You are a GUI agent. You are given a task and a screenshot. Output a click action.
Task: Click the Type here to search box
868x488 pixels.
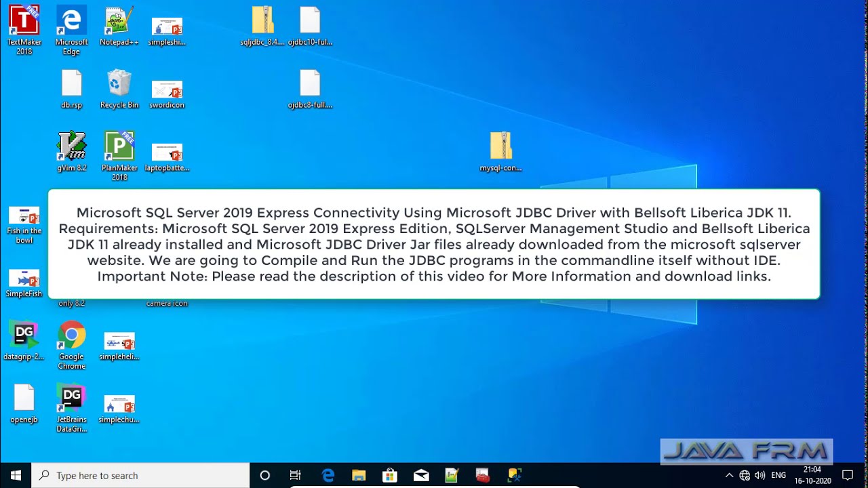tap(141, 475)
